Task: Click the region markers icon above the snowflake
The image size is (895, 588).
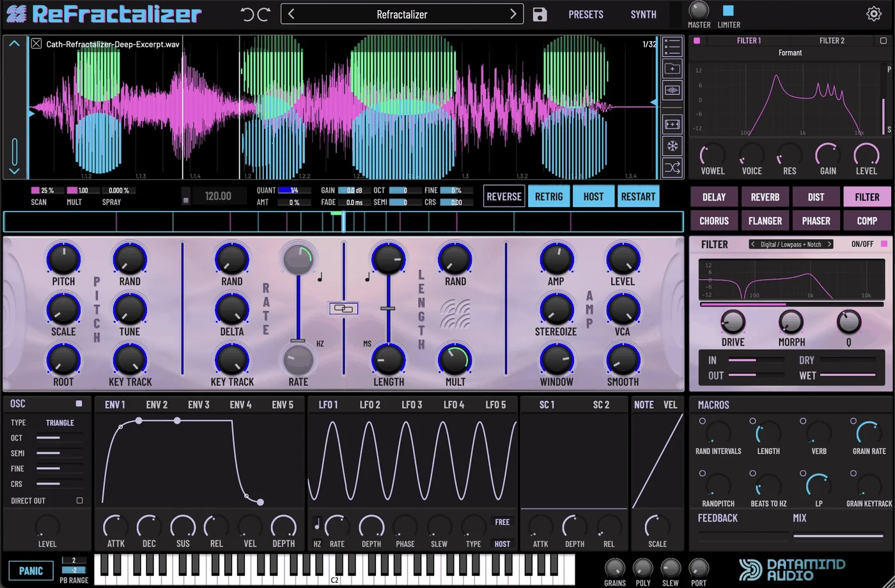Action: click(x=673, y=124)
